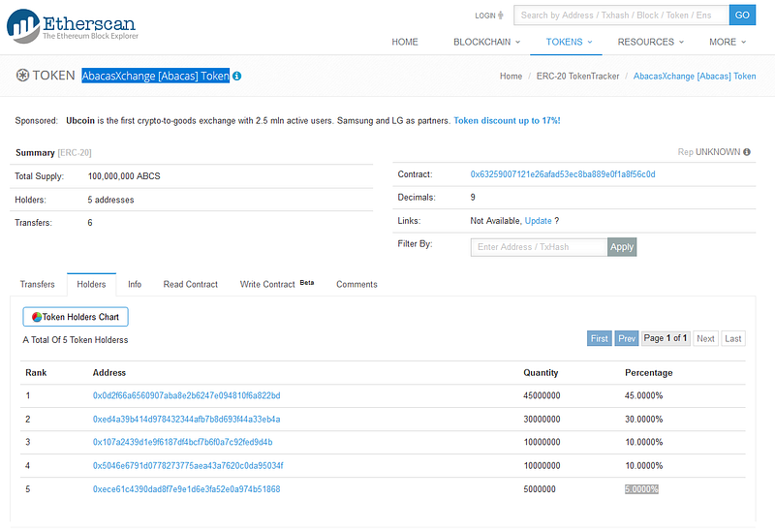
Task: Click the Apply filter button
Action: (622, 247)
